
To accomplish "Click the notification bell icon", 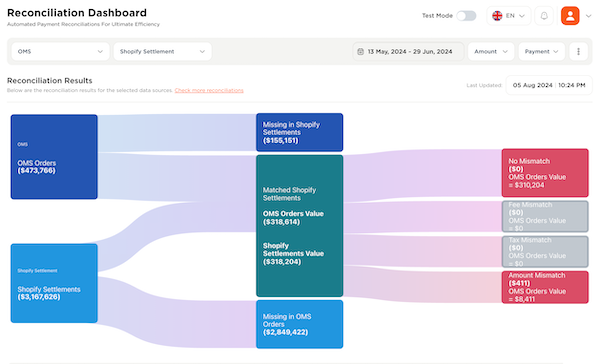I will pyautogui.click(x=544, y=16).
